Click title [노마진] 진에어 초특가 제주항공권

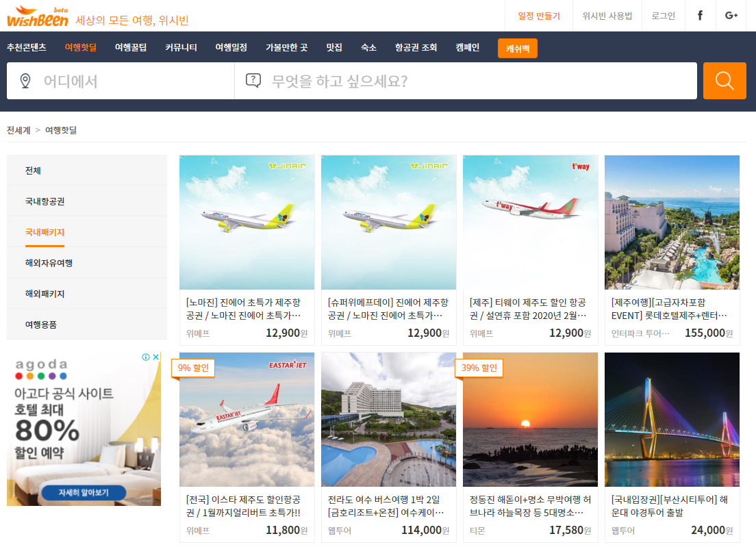coord(244,309)
